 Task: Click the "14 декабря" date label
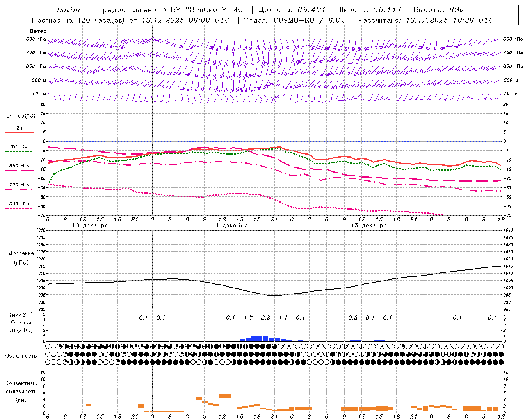[229, 226]
